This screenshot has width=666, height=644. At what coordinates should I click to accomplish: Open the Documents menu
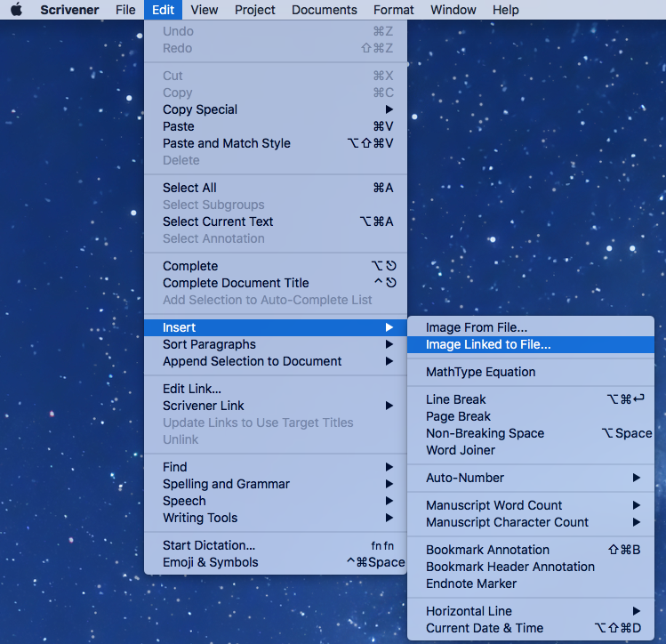tap(324, 10)
